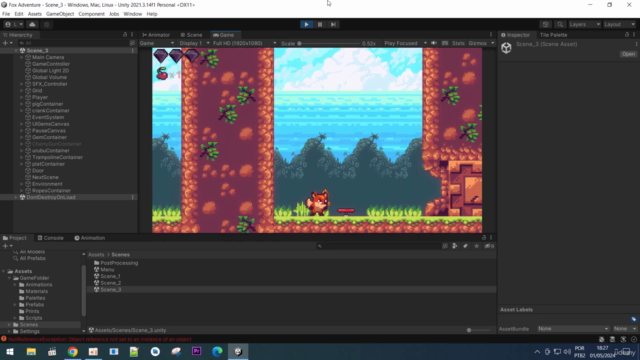Expand the SFX_Controller object
The height and width of the screenshot is (360, 640).
[x=22, y=84]
